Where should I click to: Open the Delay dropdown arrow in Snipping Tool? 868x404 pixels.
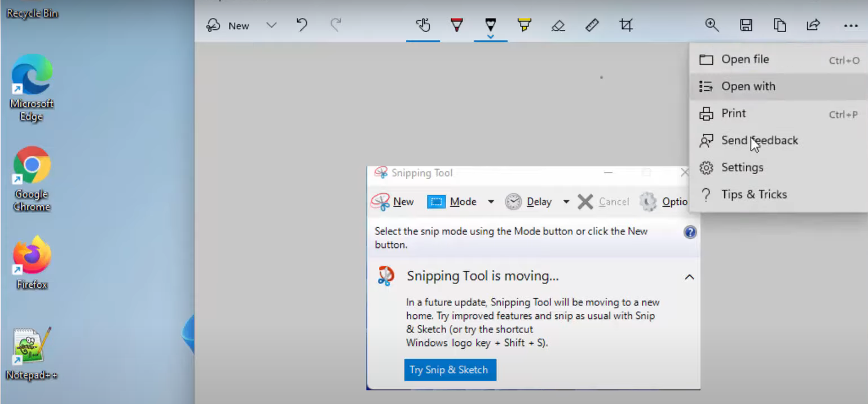566,202
